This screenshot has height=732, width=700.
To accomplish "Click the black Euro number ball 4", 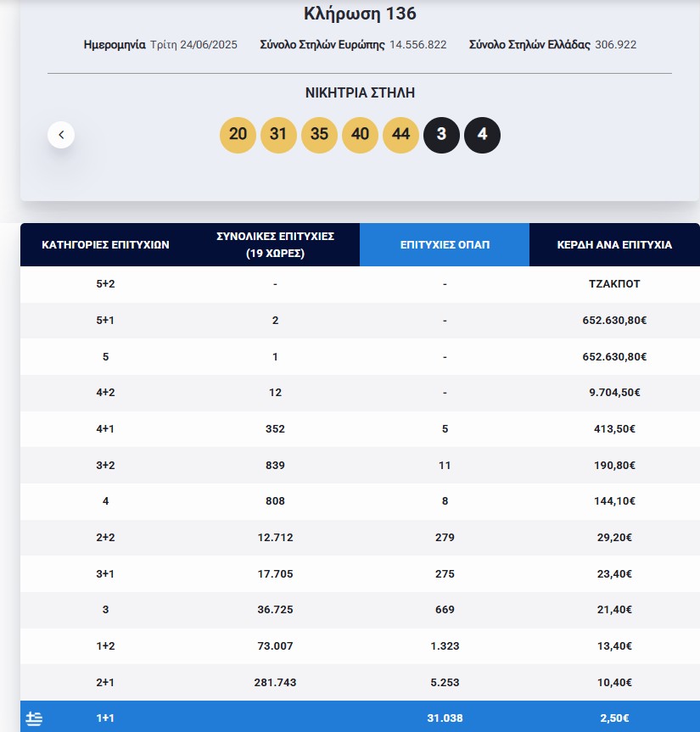I will click(x=482, y=135).
